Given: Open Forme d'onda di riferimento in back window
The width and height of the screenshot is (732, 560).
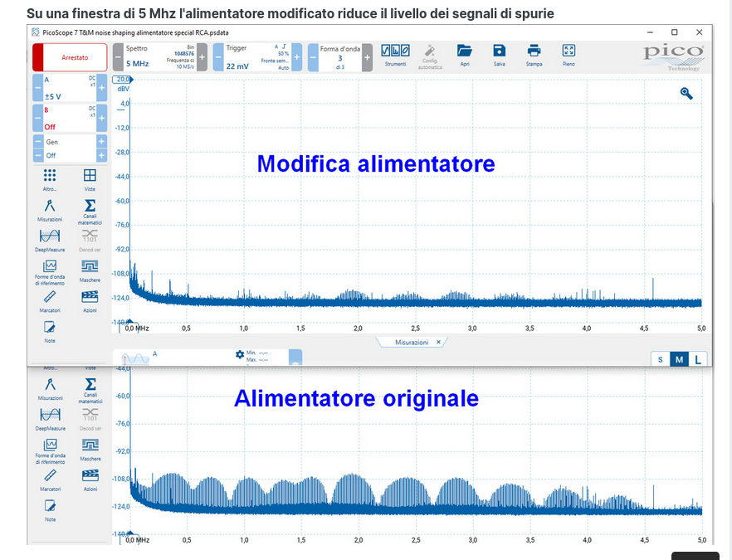Looking at the screenshot, I should tap(50, 451).
